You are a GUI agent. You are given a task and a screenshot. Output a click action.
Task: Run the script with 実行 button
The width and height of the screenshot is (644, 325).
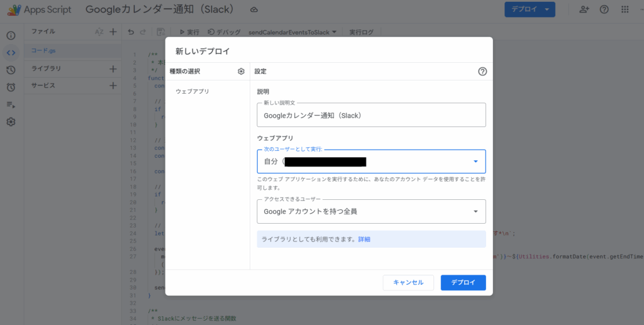(189, 32)
